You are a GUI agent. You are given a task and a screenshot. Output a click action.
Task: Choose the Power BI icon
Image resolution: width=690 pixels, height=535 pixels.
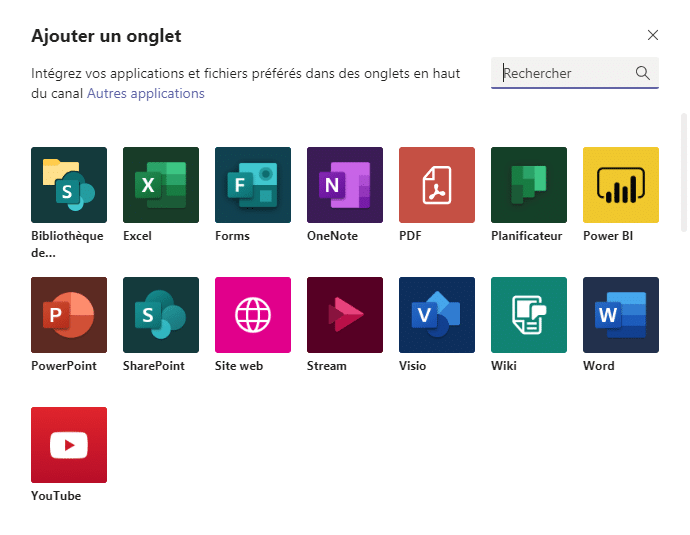[620, 185]
